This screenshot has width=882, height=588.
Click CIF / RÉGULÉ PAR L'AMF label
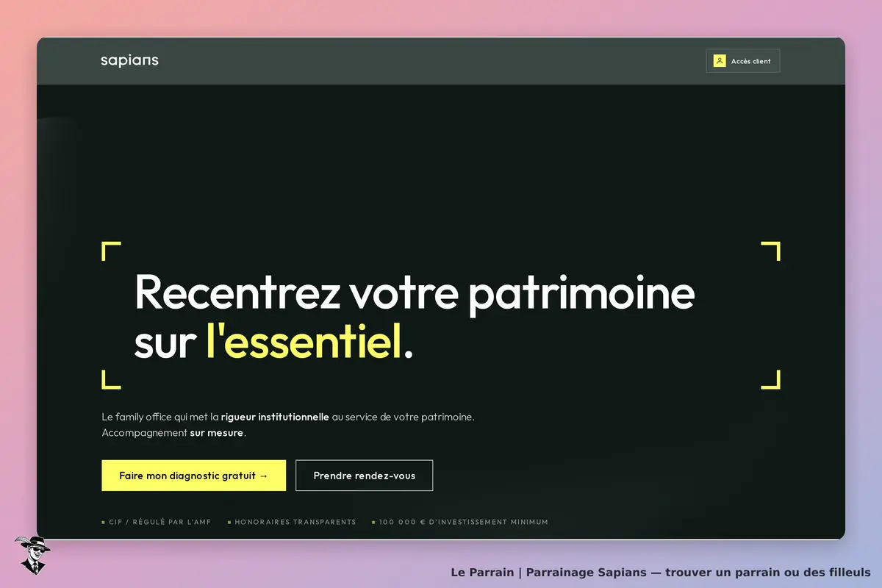click(159, 522)
